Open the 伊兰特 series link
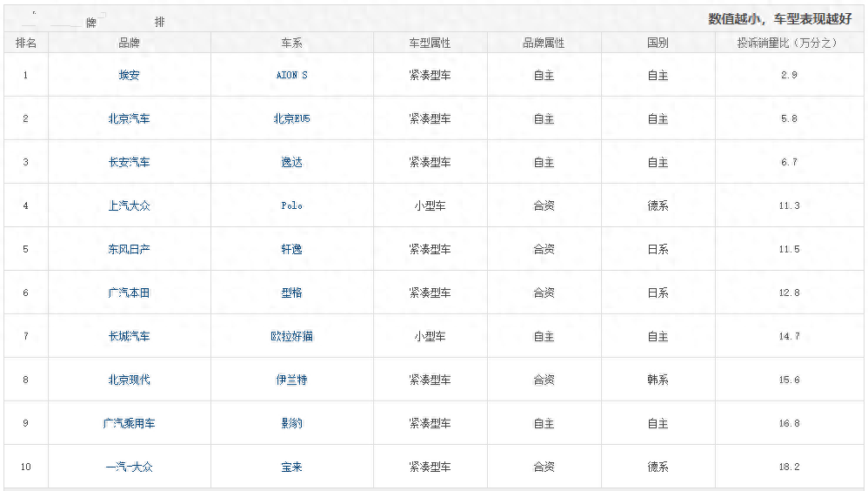Screen dimensions: 868x491 pos(291,380)
